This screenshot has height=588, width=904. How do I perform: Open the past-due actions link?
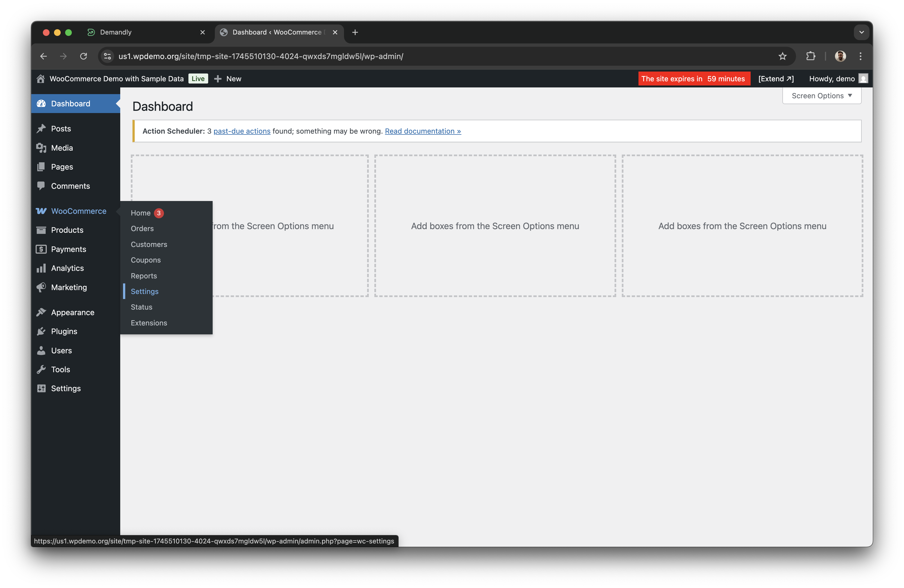[242, 131]
